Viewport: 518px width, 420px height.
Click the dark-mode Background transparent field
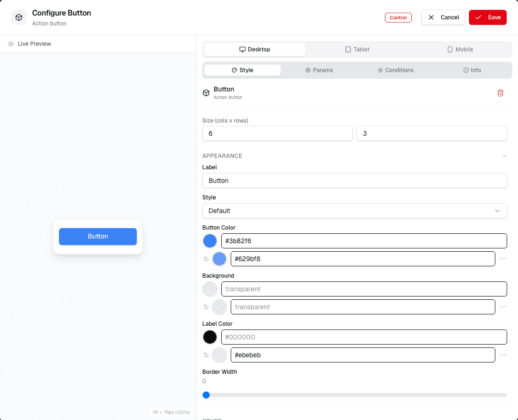[363, 307]
